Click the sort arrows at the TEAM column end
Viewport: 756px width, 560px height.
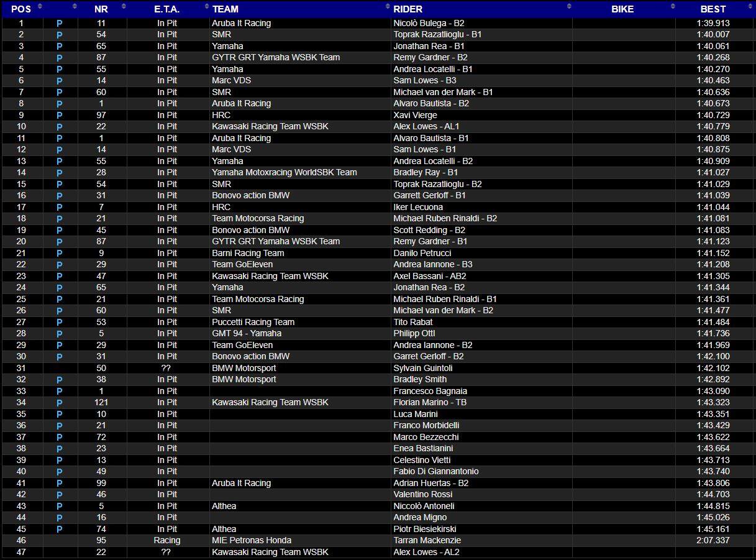tap(387, 6)
